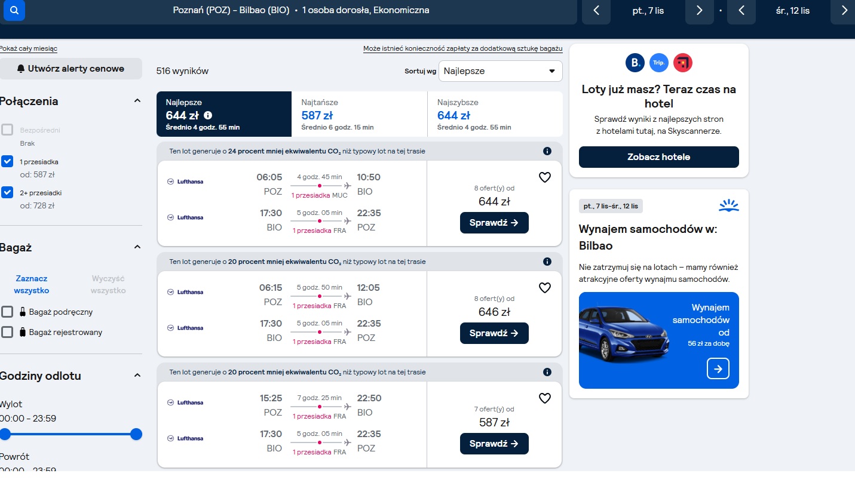Viewport: 855px width, 504px height.
Task: Click right handle of Wylot time slider
Action: 136,434
